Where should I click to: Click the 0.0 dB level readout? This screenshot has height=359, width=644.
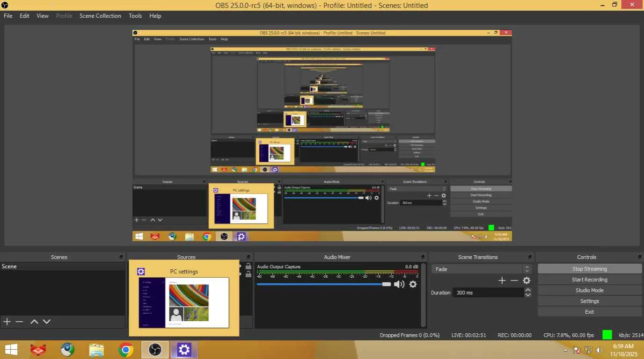coord(412,267)
